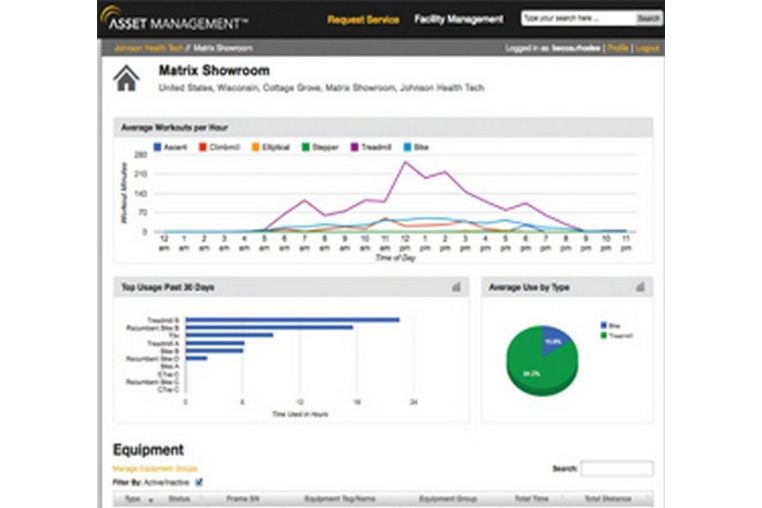Sort the table by Type column arrow
This screenshot has height=508, width=762.
[x=151, y=500]
